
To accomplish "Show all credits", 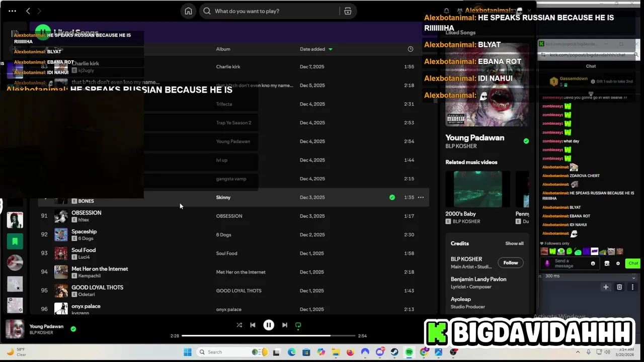I will [x=514, y=243].
